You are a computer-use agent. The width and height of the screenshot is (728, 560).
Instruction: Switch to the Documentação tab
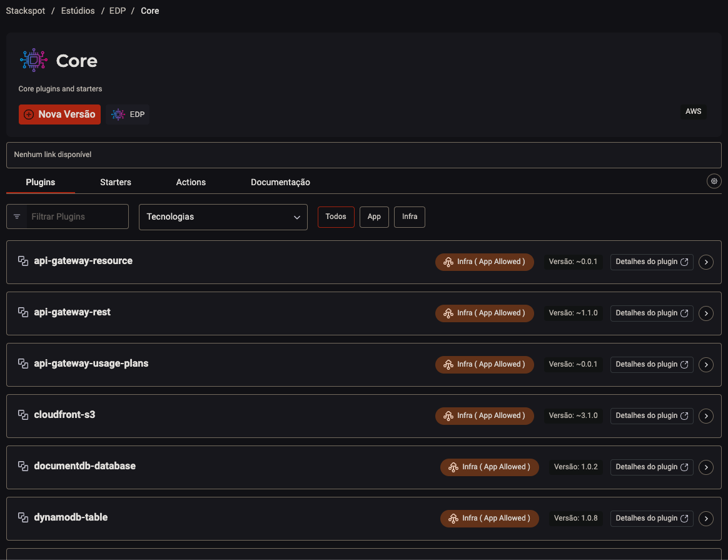(280, 182)
